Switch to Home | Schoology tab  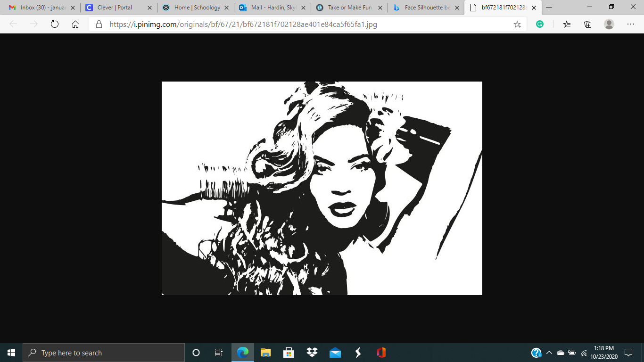click(195, 8)
